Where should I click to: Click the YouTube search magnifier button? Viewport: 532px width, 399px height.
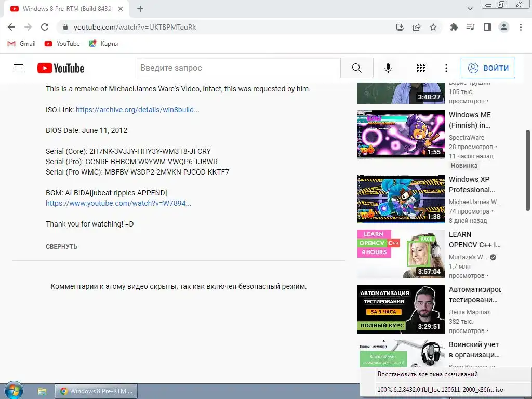(356, 68)
